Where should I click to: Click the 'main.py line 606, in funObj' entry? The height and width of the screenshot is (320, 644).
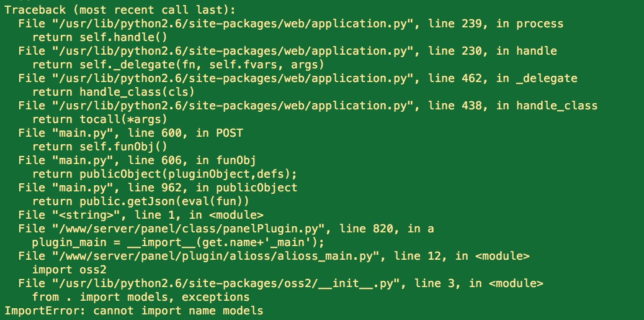pos(137,160)
